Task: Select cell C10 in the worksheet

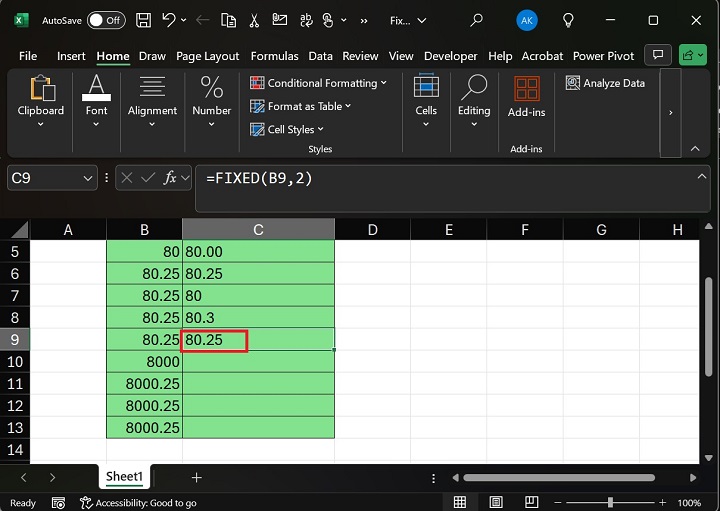Action: 258,362
